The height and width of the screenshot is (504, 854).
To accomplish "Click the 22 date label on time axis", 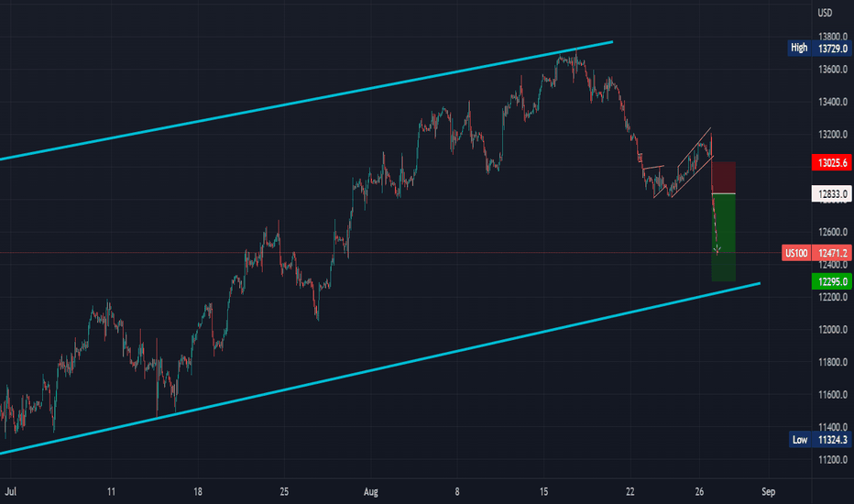I will coord(630,491).
